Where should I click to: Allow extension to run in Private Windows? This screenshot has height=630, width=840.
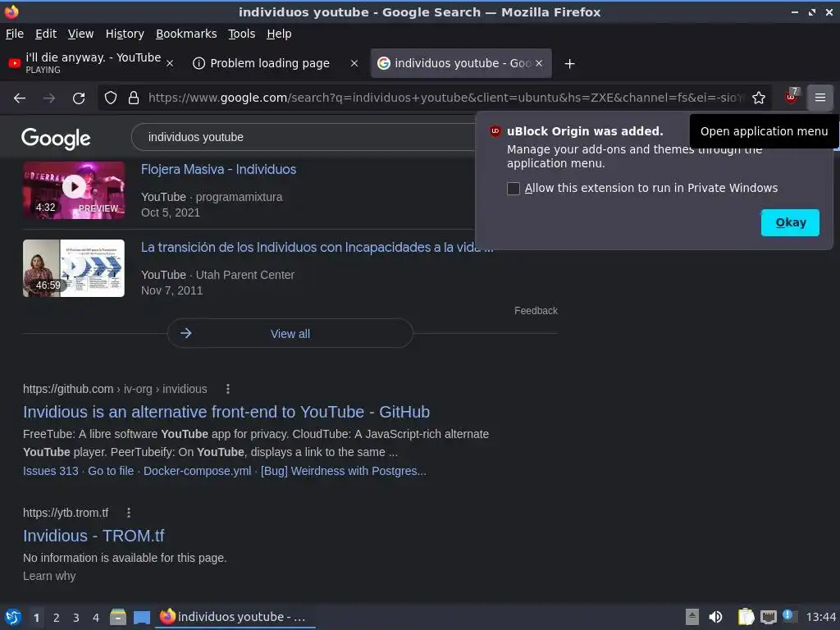point(514,189)
